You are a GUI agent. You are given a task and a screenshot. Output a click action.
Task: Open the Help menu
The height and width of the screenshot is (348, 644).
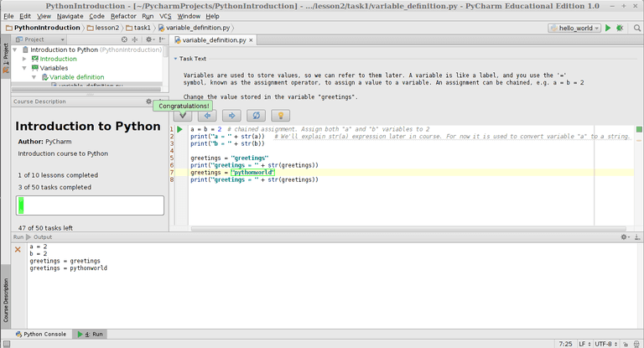click(x=212, y=16)
